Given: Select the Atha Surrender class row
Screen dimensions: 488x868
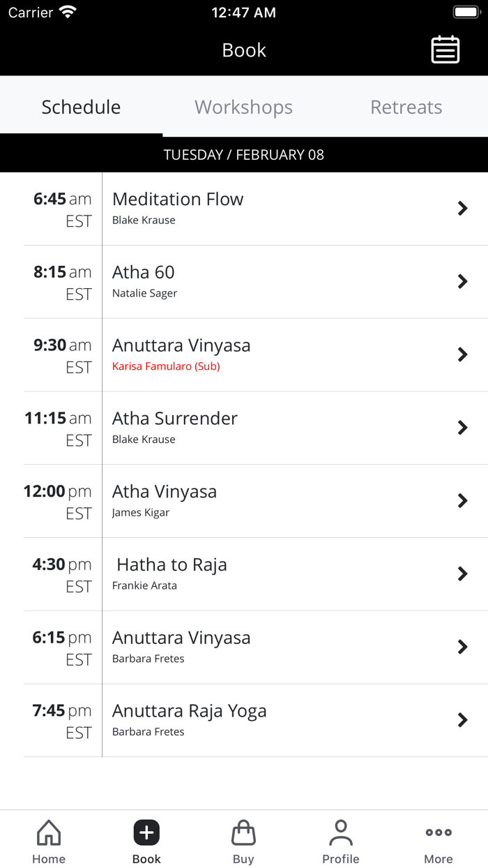Looking at the screenshot, I should click(x=244, y=427).
